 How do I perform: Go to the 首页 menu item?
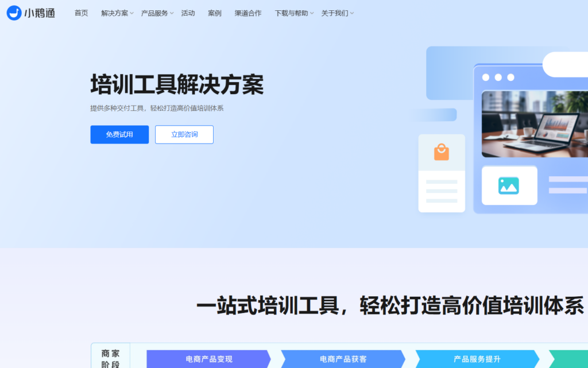tap(80, 13)
